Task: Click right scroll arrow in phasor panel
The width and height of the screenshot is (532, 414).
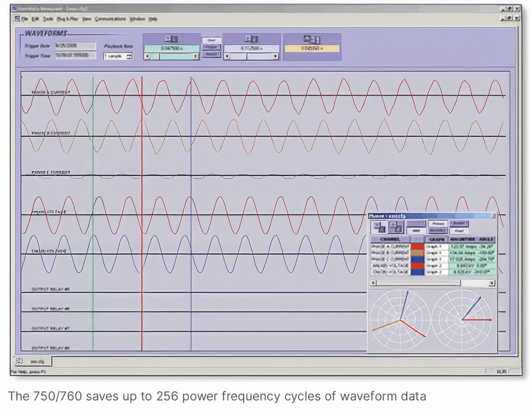Action: pyautogui.click(x=492, y=283)
